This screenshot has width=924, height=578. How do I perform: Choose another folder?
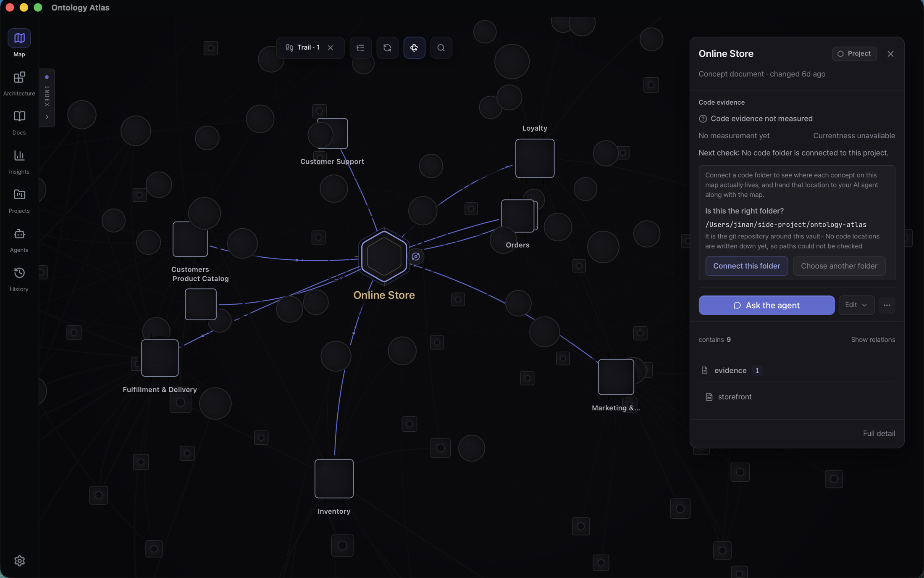pos(839,266)
